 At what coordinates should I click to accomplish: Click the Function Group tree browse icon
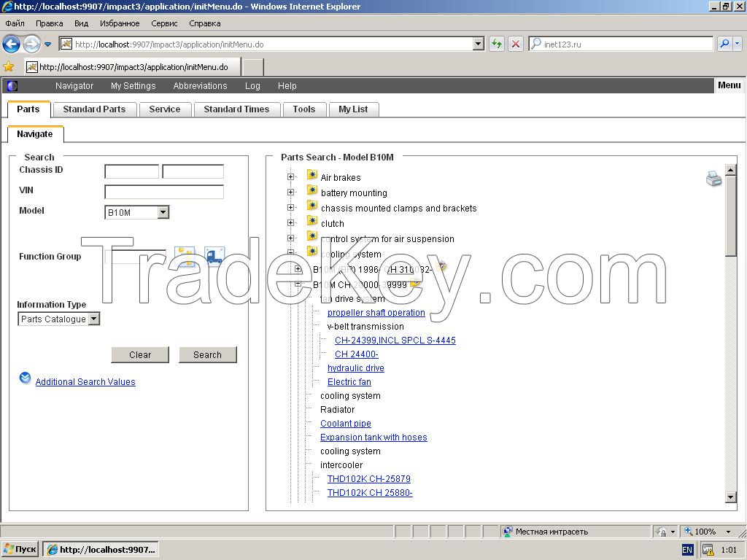click(x=185, y=257)
